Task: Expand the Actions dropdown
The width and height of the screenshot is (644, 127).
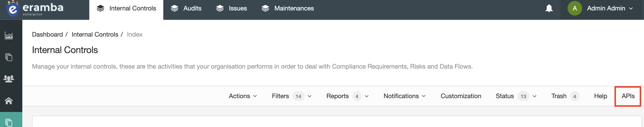Action: [x=243, y=96]
